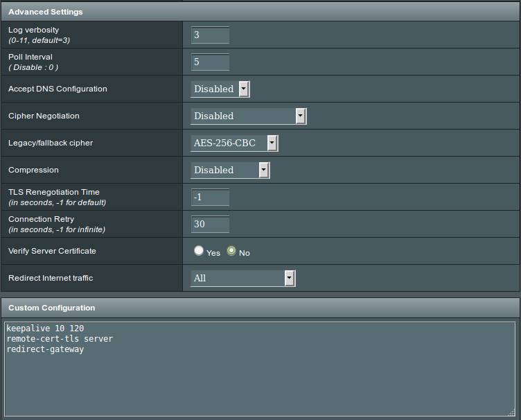521x420 pixels.
Task: Click the 'redirect-gateway' config line
Action: pyautogui.click(x=45, y=349)
